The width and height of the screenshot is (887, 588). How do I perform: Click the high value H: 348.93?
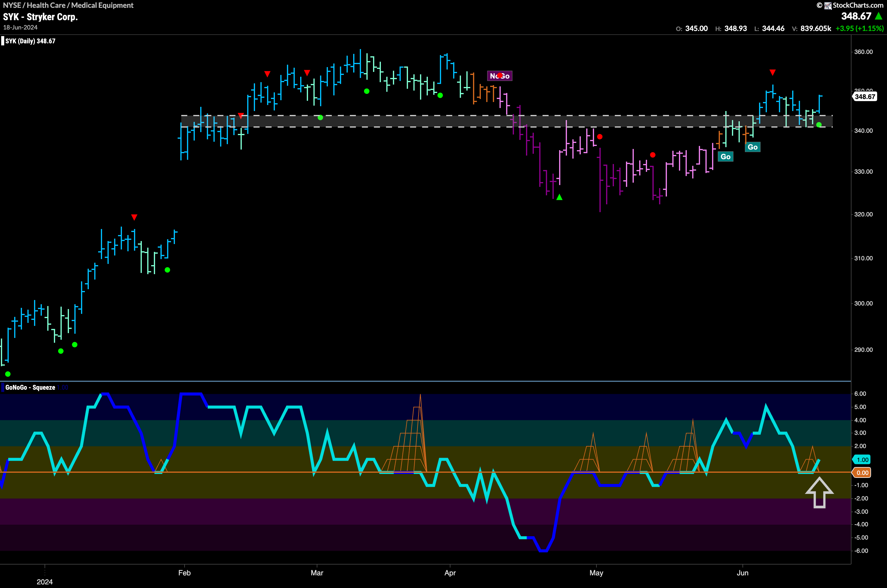(731, 29)
